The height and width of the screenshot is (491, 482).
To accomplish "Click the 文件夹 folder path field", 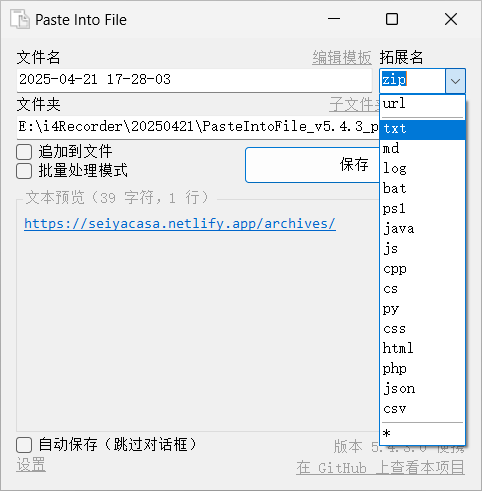I will [198, 127].
